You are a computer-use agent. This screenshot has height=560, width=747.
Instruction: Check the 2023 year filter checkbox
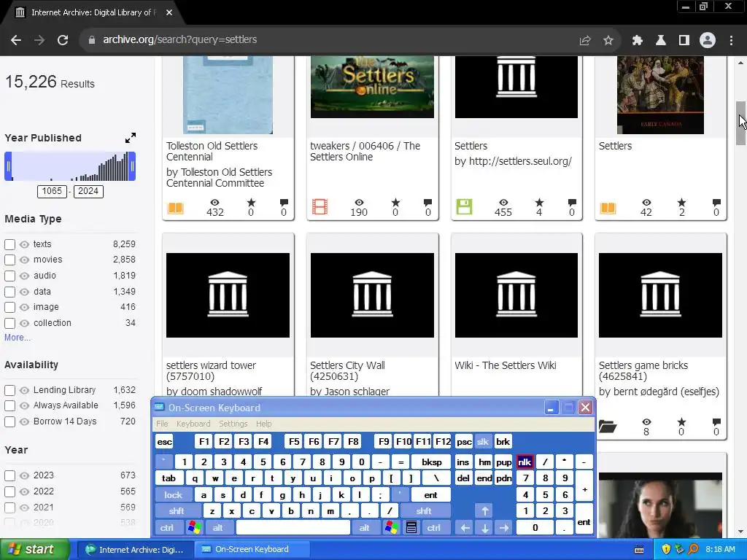[x=9, y=475]
